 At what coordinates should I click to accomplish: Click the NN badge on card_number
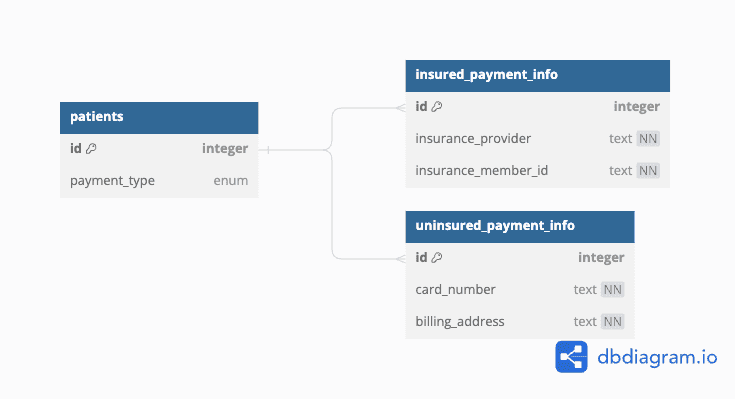(x=612, y=290)
